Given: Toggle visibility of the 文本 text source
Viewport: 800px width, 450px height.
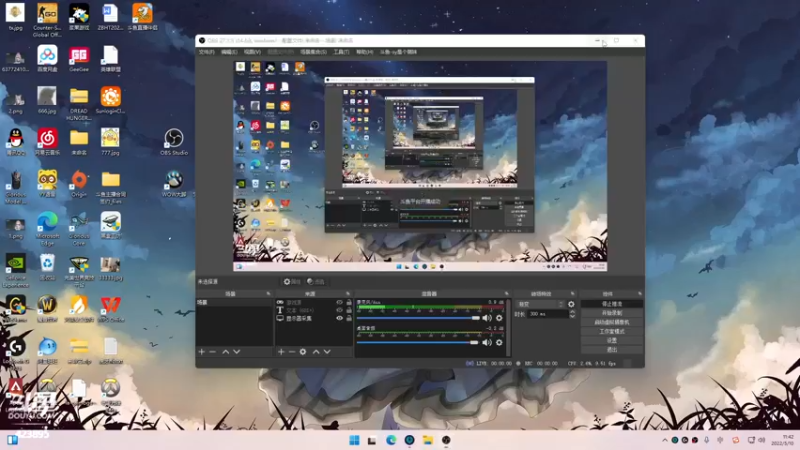Looking at the screenshot, I should pos(339,310).
